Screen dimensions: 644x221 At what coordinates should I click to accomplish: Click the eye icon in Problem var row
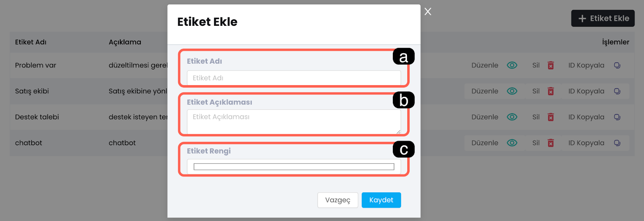coord(512,65)
